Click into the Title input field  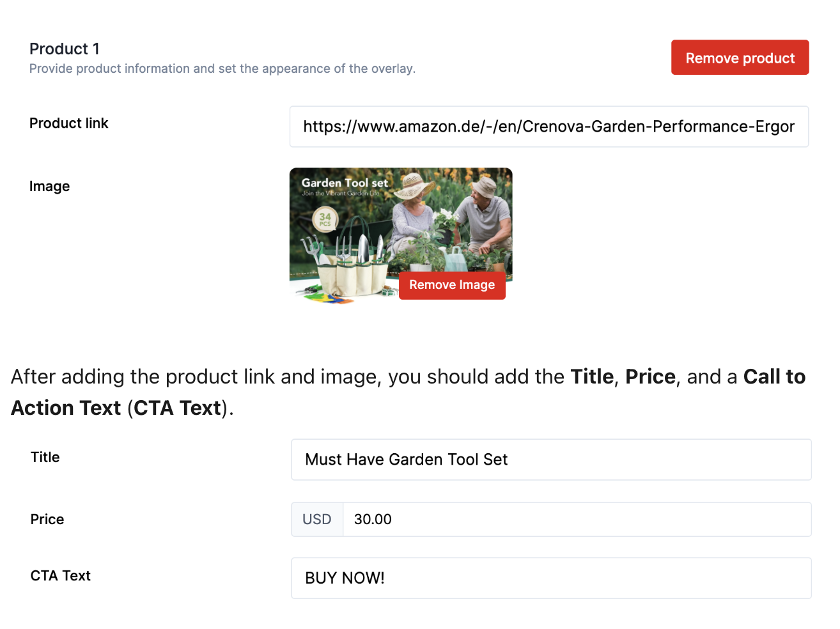pos(551,460)
